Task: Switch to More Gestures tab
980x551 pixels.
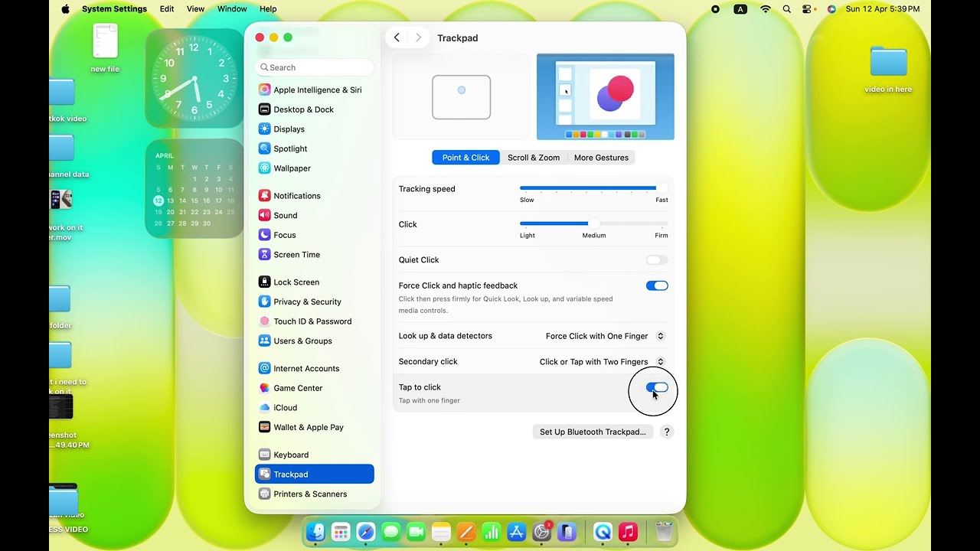Action: 601,158
